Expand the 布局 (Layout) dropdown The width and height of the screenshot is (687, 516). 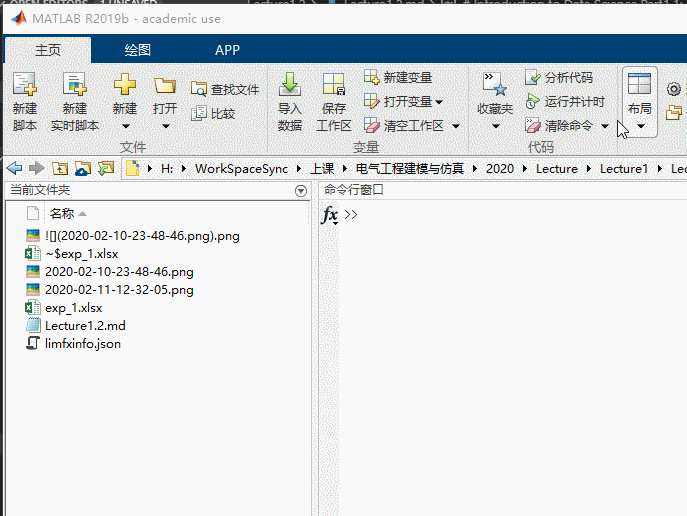point(640,126)
